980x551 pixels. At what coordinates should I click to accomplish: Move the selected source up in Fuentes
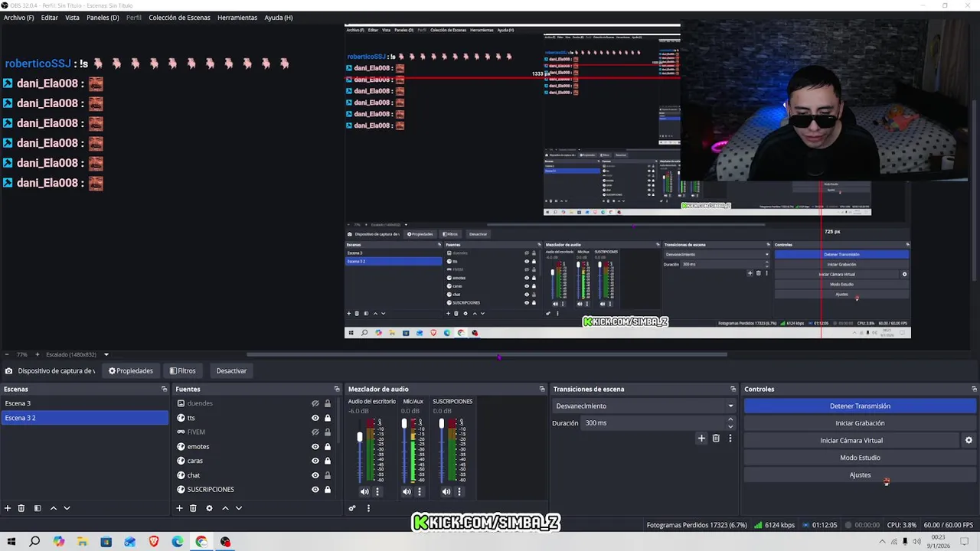tap(225, 508)
